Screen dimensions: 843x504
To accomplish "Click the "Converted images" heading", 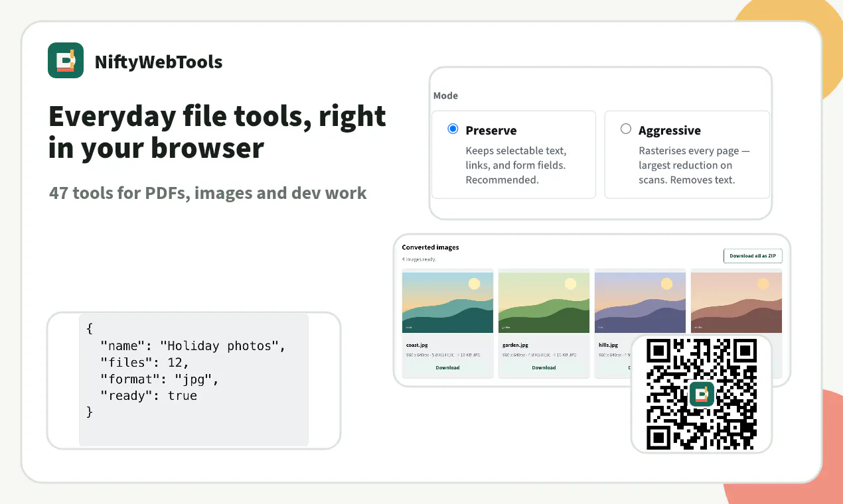I will tap(430, 247).
